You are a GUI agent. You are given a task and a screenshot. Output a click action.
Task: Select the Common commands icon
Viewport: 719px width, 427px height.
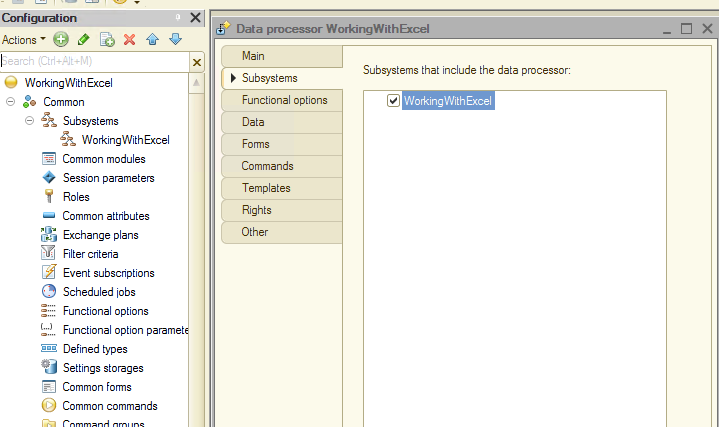pyautogui.click(x=49, y=405)
